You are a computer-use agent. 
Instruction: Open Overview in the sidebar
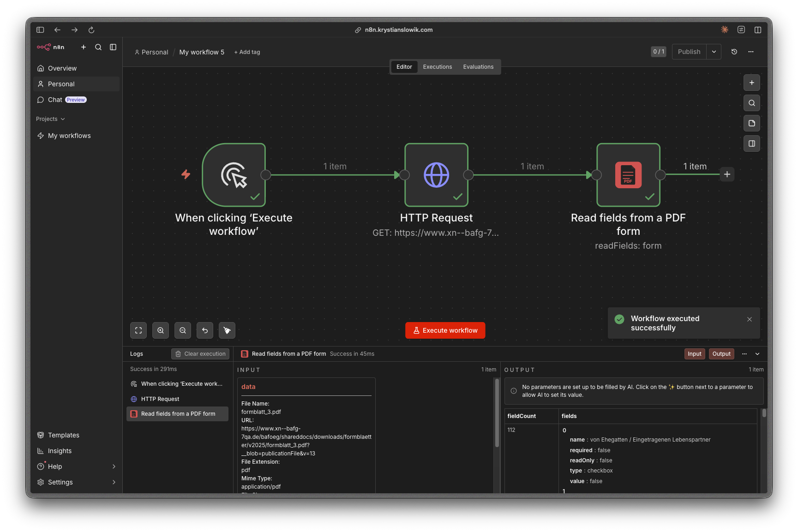click(x=76, y=68)
